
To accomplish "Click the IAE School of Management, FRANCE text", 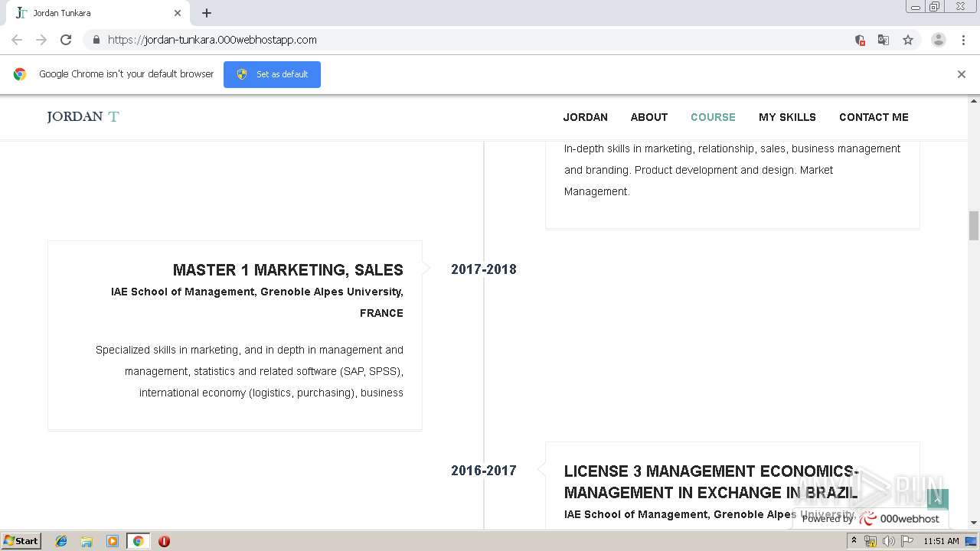I will tap(257, 302).
